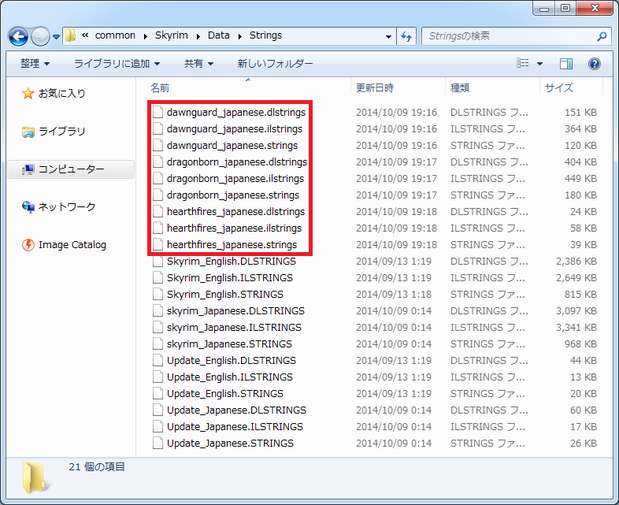619x505 pixels.
Task: Select the Skyrim breadcrumb segment
Action: pyautogui.click(x=171, y=36)
